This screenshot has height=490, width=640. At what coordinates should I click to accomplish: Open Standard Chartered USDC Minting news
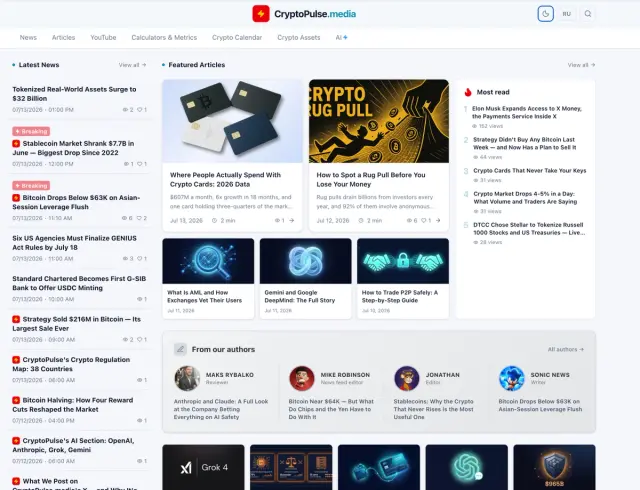click(x=79, y=283)
